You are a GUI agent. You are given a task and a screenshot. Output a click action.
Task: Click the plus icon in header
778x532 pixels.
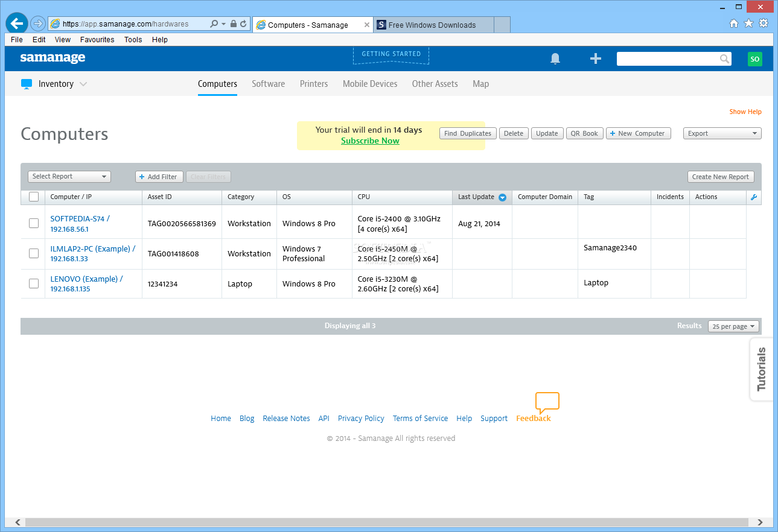click(x=596, y=59)
